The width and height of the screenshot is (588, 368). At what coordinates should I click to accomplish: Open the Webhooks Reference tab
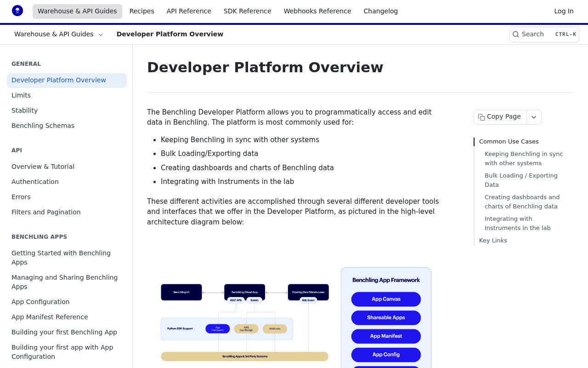tap(317, 11)
